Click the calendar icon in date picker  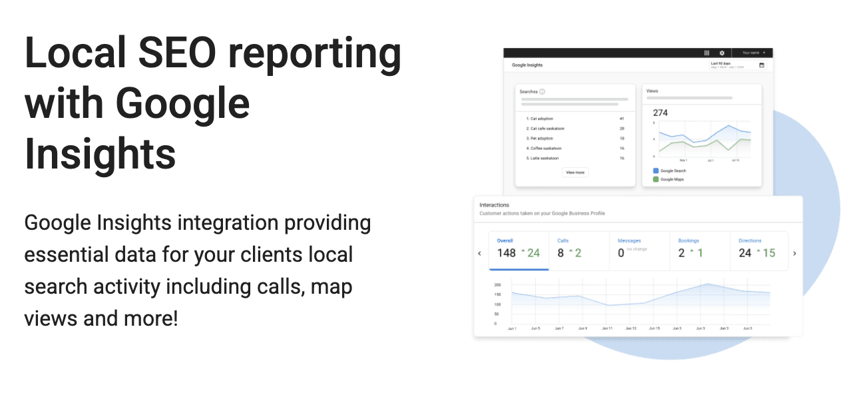(761, 65)
